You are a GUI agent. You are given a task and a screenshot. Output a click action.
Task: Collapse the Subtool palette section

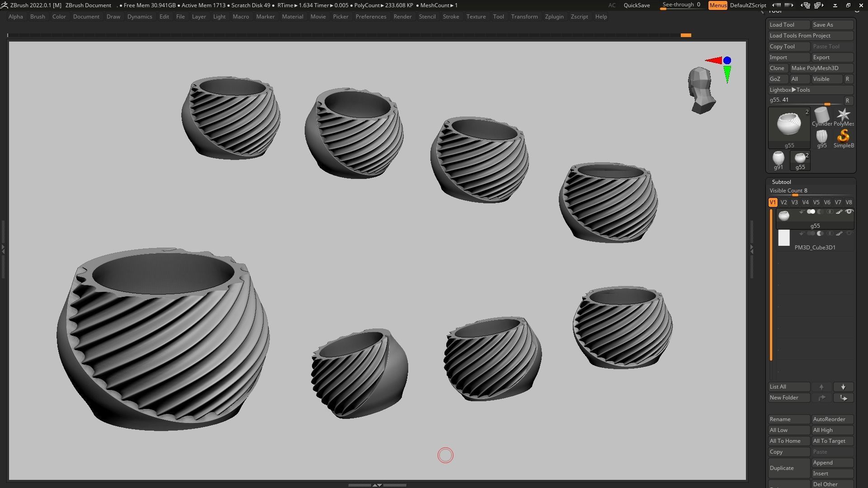click(781, 182)
